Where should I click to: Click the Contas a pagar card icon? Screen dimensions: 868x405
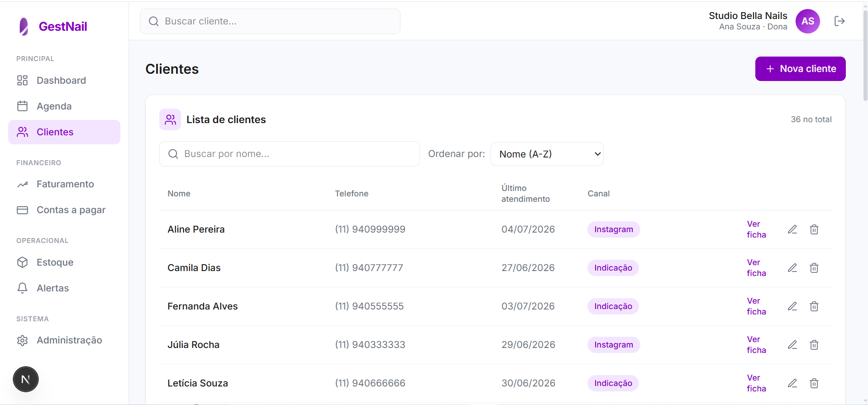coord(22,210)
